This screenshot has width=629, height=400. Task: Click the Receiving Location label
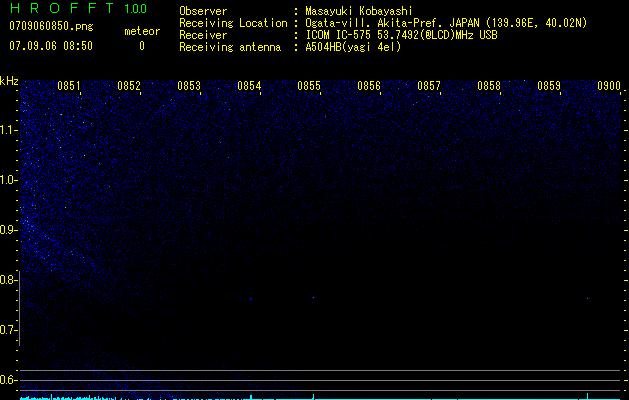pos(233,23)
